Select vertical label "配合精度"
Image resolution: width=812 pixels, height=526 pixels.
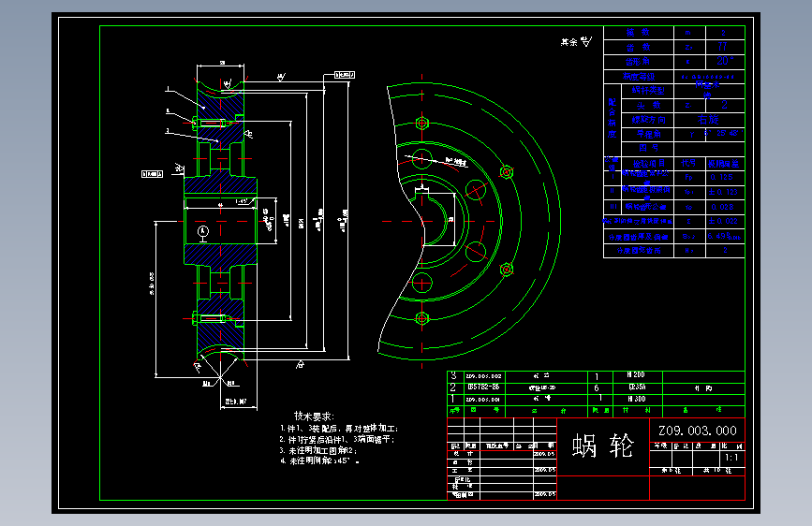[x=612, y=118]
